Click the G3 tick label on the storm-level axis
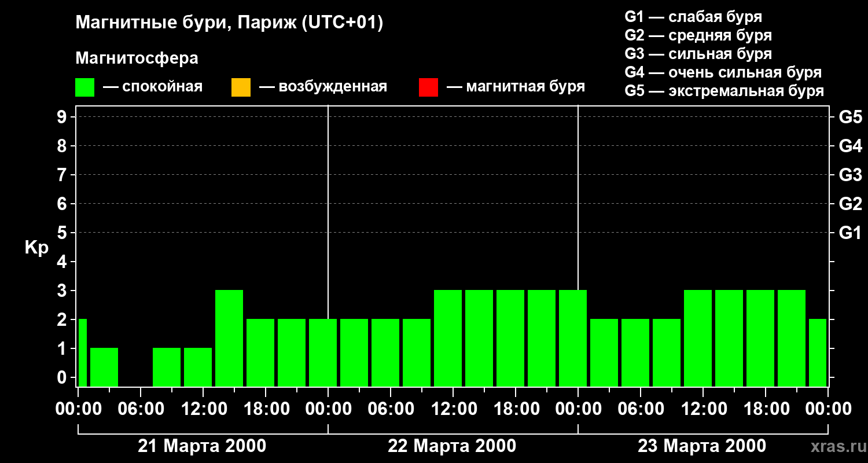The width and height of the screenshot is (868, 463). 851,175
